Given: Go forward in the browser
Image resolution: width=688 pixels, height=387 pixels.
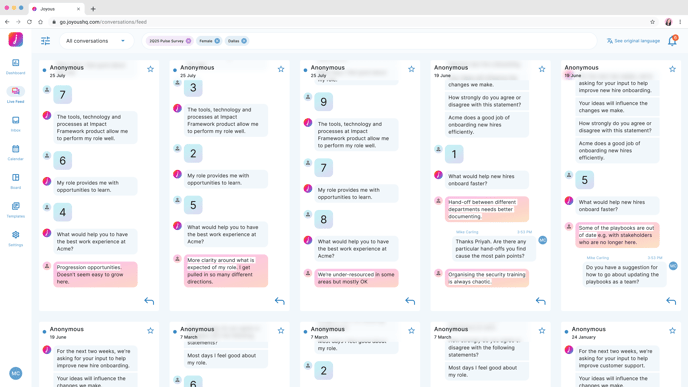Looking at the screenshot, I should tap(18, 22).
